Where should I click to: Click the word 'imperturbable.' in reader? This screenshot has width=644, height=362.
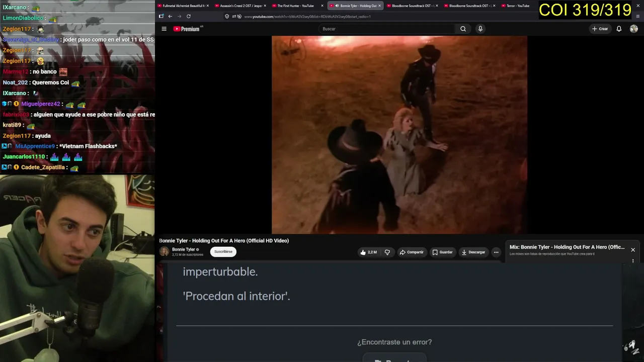(x=220, y=271)
